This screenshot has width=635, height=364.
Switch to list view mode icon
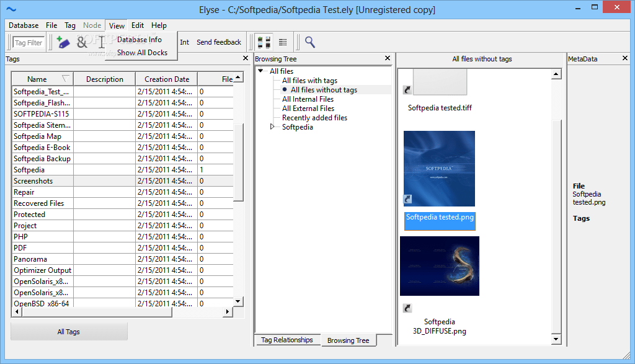[x=283, y=42]
